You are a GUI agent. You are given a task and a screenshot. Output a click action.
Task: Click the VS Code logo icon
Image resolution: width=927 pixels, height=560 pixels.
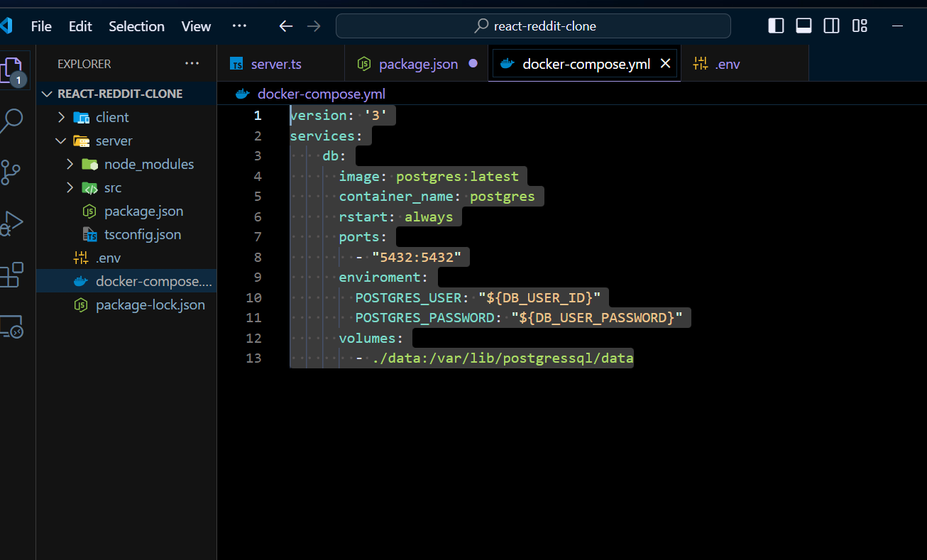[x=6, y=26]
